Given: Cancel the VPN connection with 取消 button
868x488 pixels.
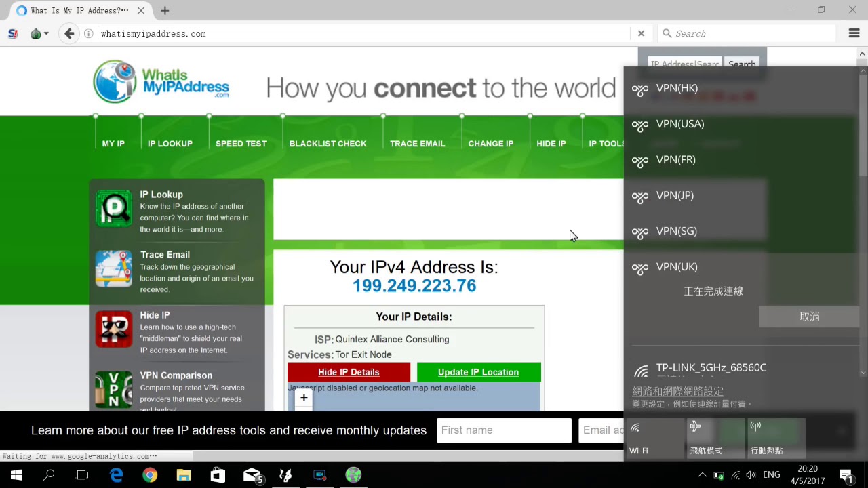Looking at the screenshot, I should (x=809, y=317).
